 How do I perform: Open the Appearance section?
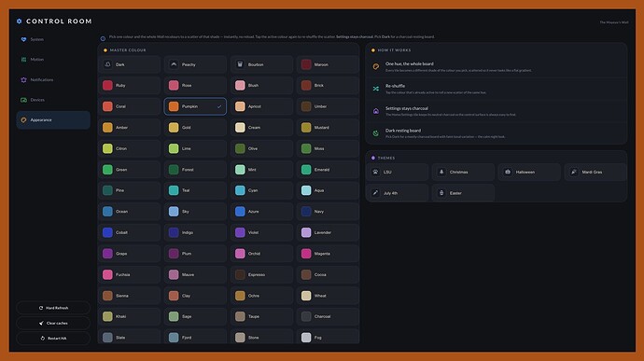pyautogui.click(x=53, y=120)
